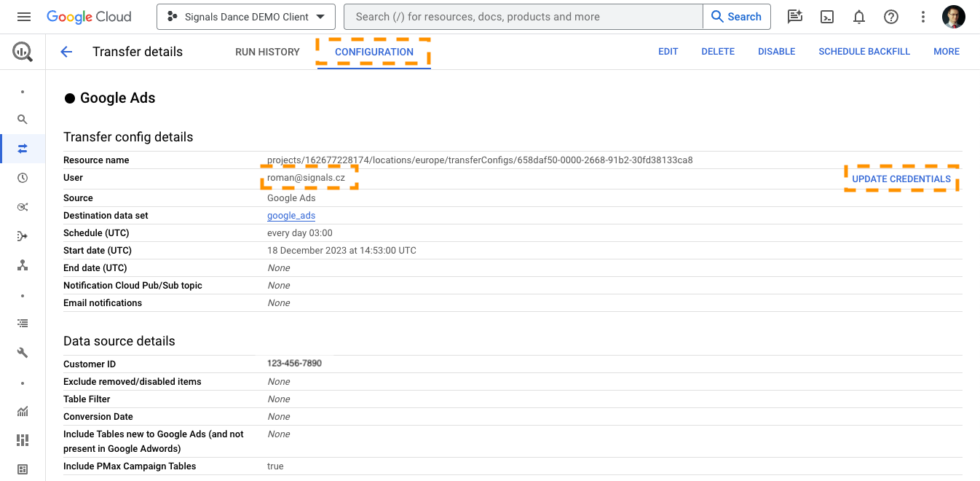Viewport: 980px width, 481px height.
Task: Click the start date '18 December 2023' value
Action: [341, 251]
